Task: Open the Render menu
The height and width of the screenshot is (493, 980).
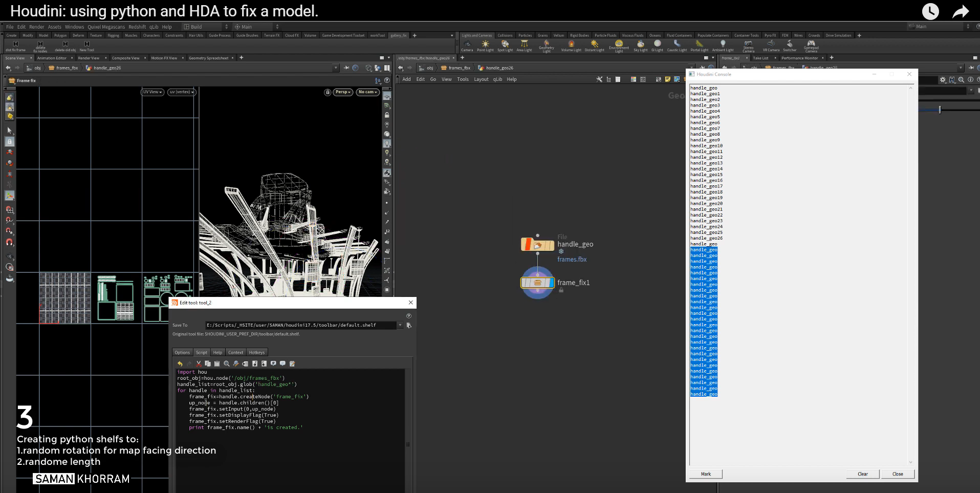Action: (x=36, y=27)
